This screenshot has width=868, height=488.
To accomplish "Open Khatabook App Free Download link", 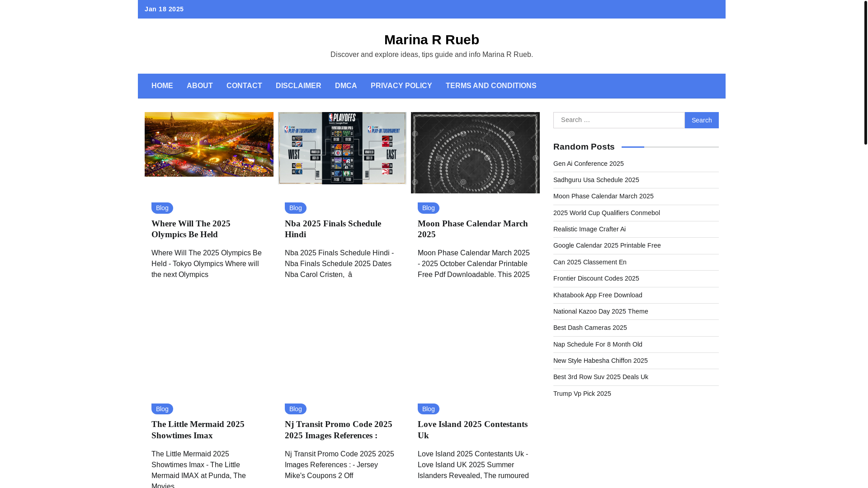I will [x=598, y=295].
